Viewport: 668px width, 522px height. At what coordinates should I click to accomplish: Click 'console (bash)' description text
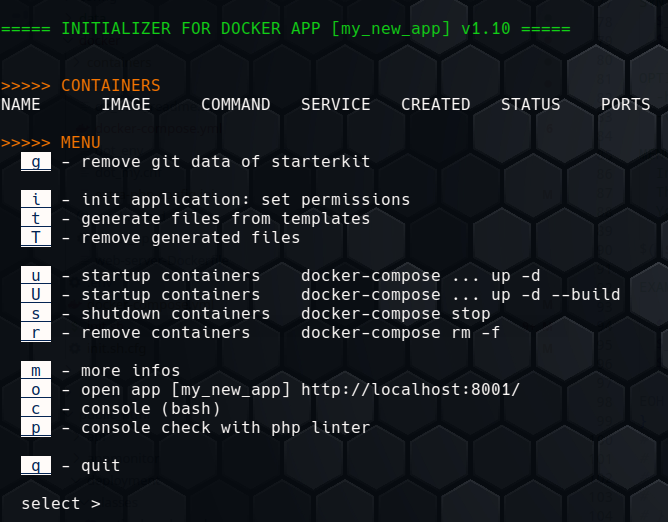151,409
